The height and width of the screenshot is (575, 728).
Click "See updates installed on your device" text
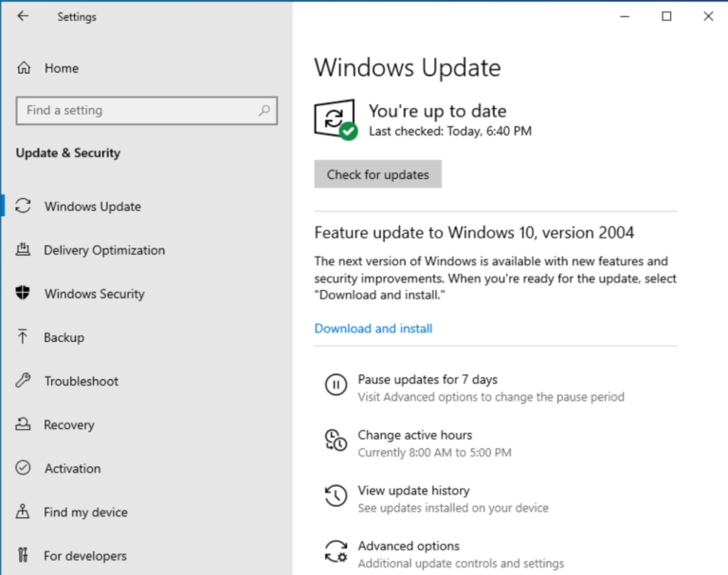453,508
